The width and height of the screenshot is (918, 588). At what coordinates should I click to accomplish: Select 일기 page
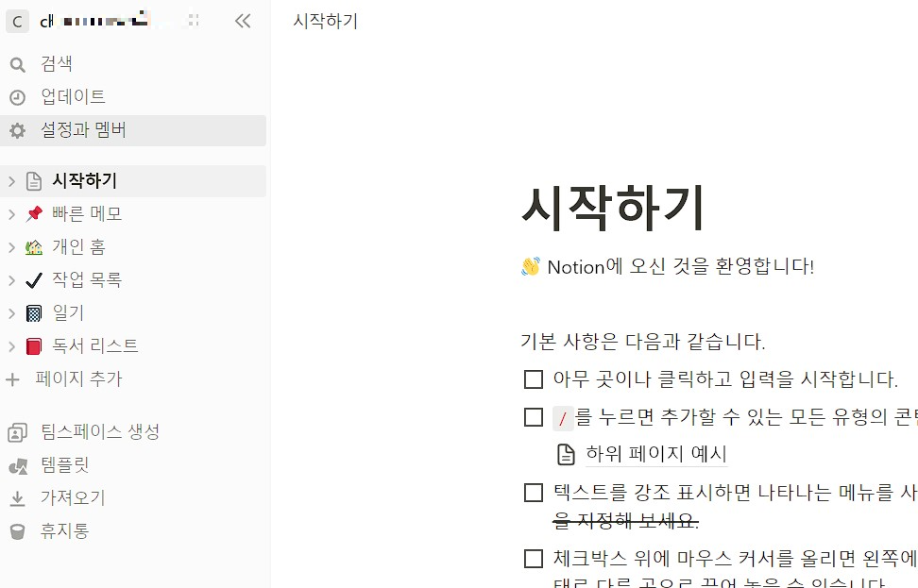(x=133, y=313)
